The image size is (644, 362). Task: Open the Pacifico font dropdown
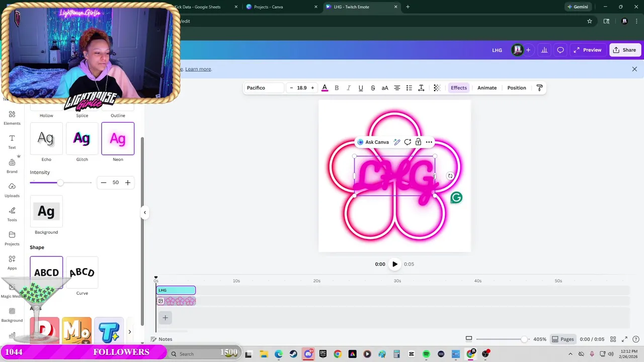click(x=264, y=88)
